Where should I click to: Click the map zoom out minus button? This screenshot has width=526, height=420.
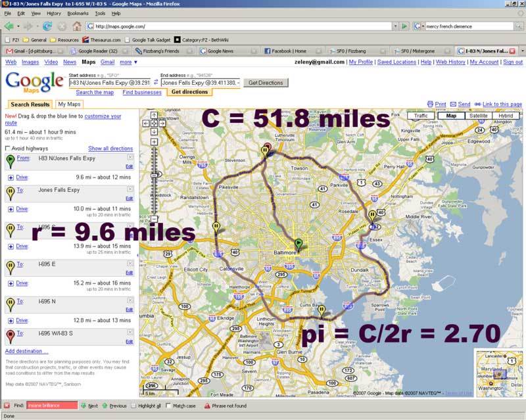coord(154,220)
